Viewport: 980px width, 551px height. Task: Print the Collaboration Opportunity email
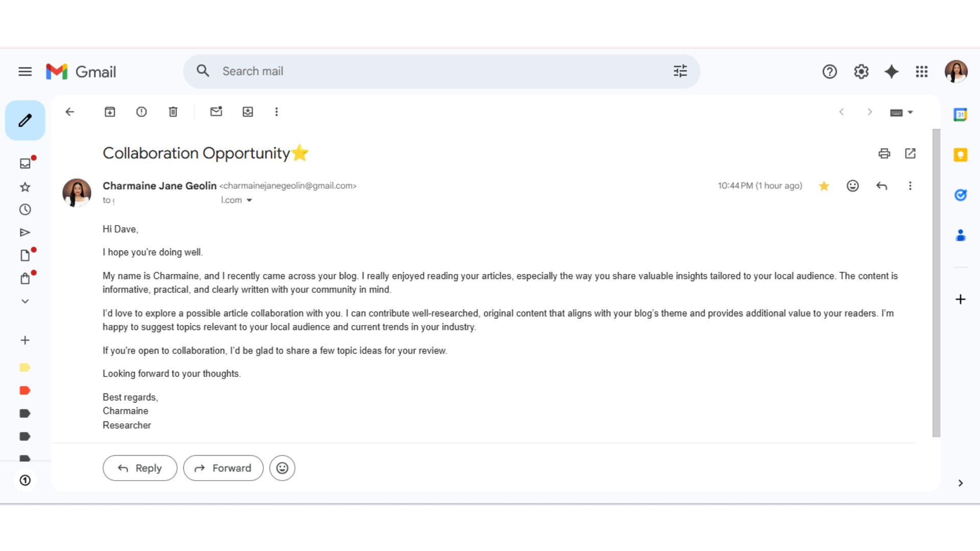point(884,154)
